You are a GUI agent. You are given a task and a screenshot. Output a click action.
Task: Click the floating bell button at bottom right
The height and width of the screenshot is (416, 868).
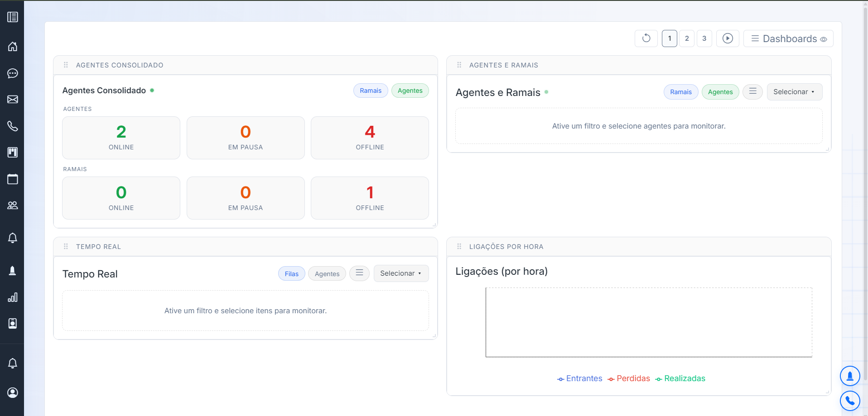coord(850,376)
